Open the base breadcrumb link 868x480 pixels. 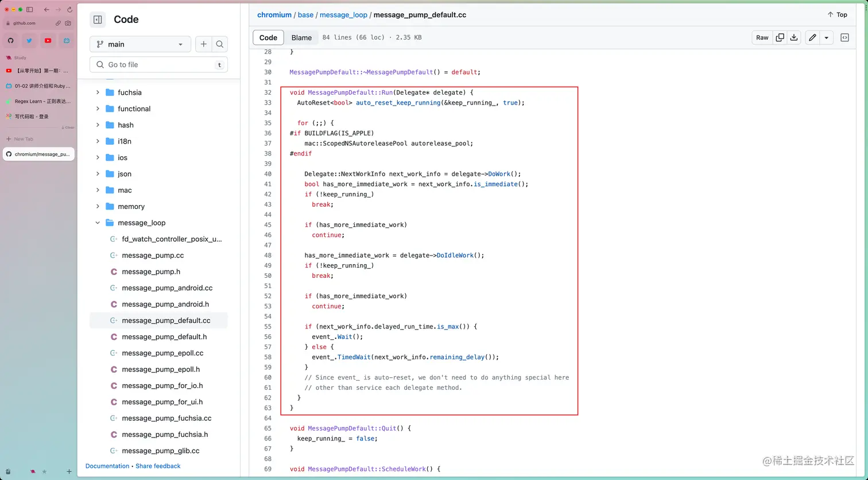[x=305, y=15]
